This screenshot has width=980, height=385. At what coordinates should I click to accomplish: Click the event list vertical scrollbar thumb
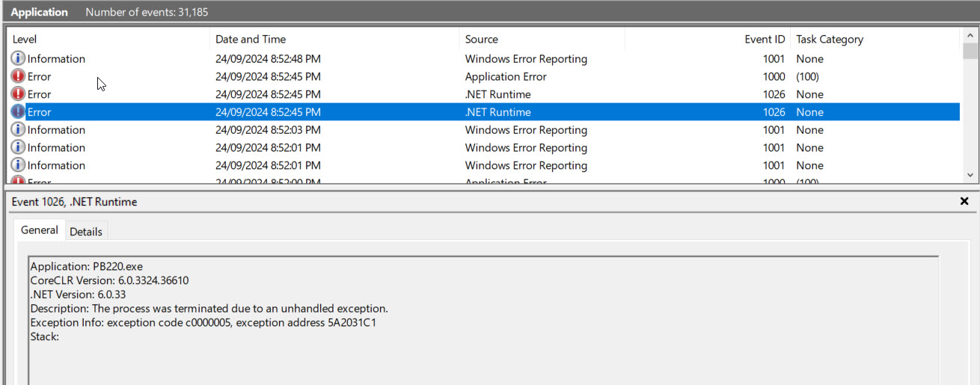point(970,51)
